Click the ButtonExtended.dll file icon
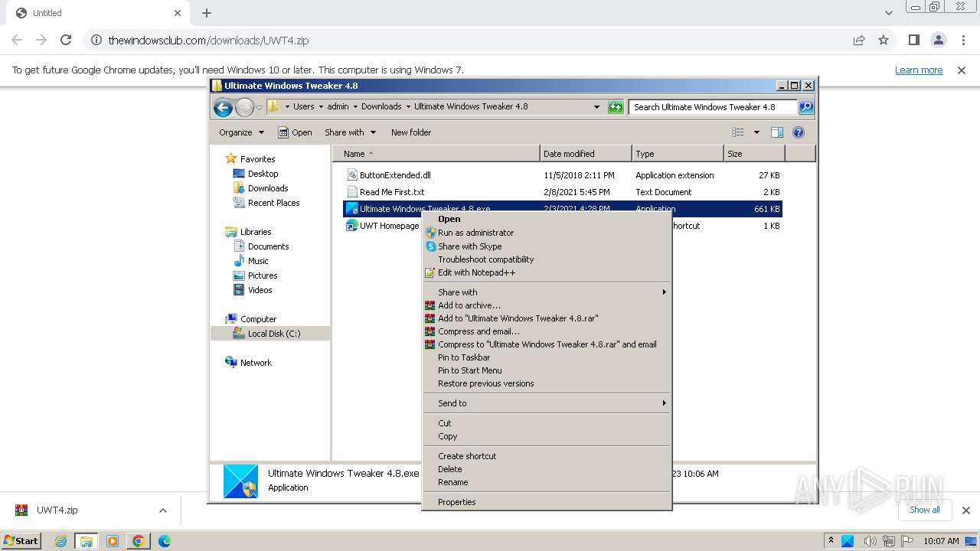 [x=352, y=175]
